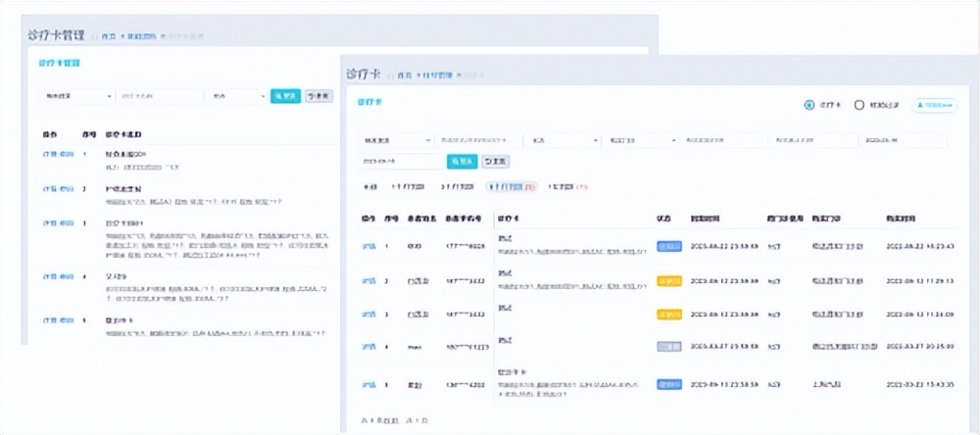The width and height of the screenshot is (980, 435).
Task: Click gray status badge in row 4
Action: pos(668,346)
